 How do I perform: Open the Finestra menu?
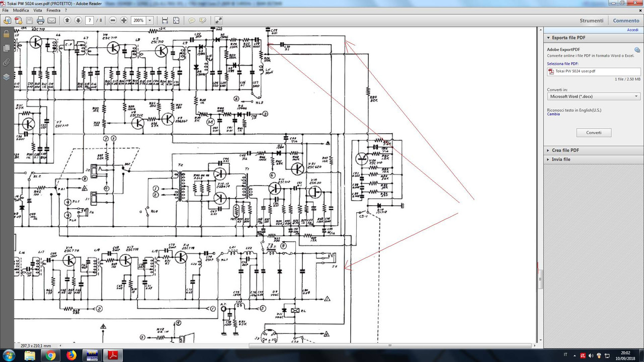point(53,10)
